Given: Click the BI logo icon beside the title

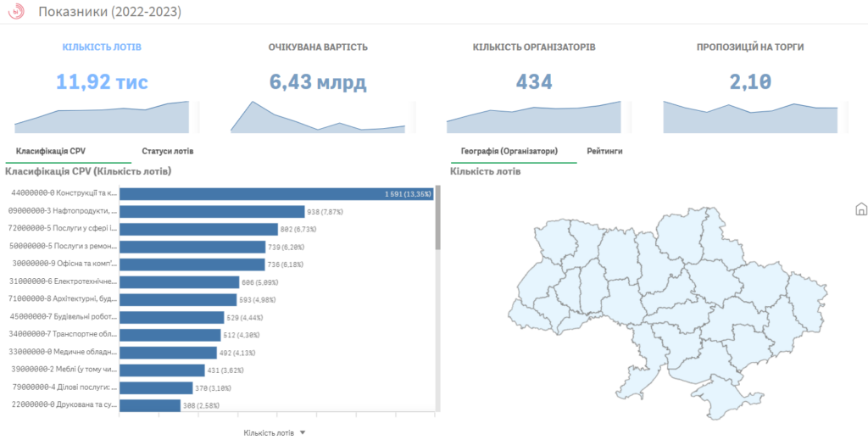Looking at the screenshot, I should pos(17,13).
